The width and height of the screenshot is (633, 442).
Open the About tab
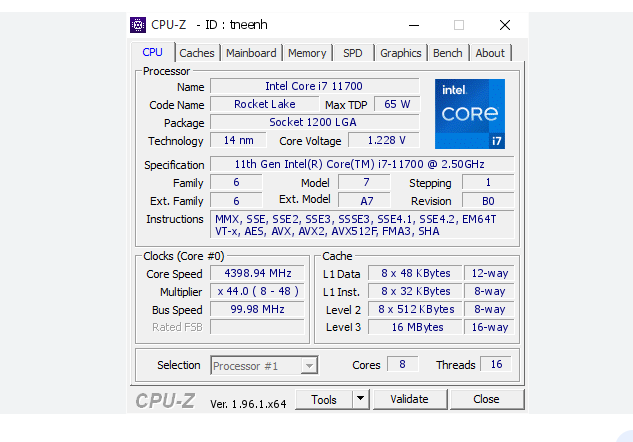(490, 53)
